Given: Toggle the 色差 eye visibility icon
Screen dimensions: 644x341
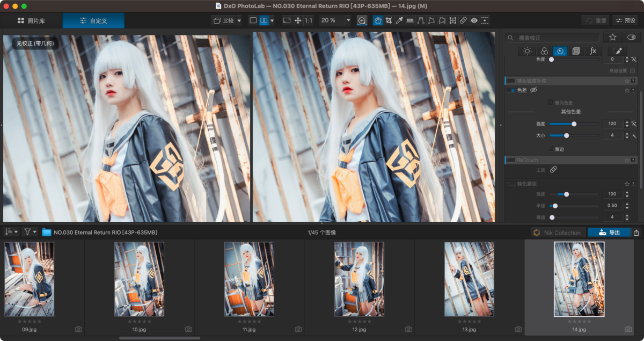Looking at the screenshot, I should pyautogui.click(x=533, y=90).
